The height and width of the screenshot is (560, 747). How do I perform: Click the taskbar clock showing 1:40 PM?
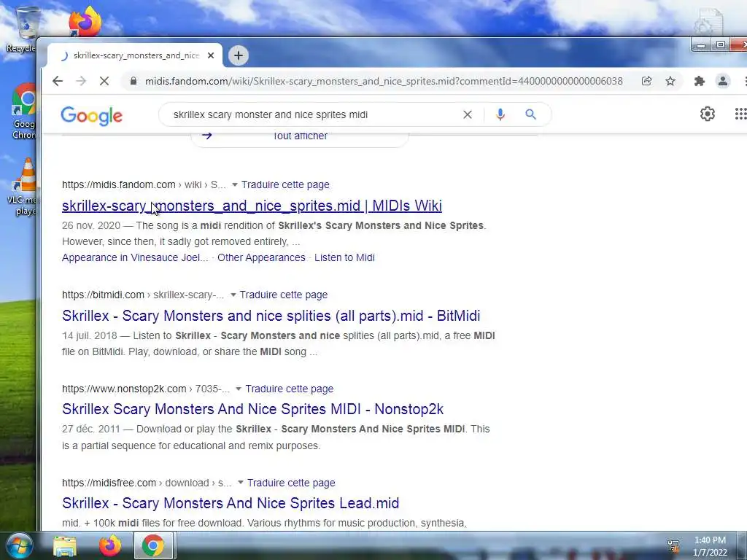[710, 546]
